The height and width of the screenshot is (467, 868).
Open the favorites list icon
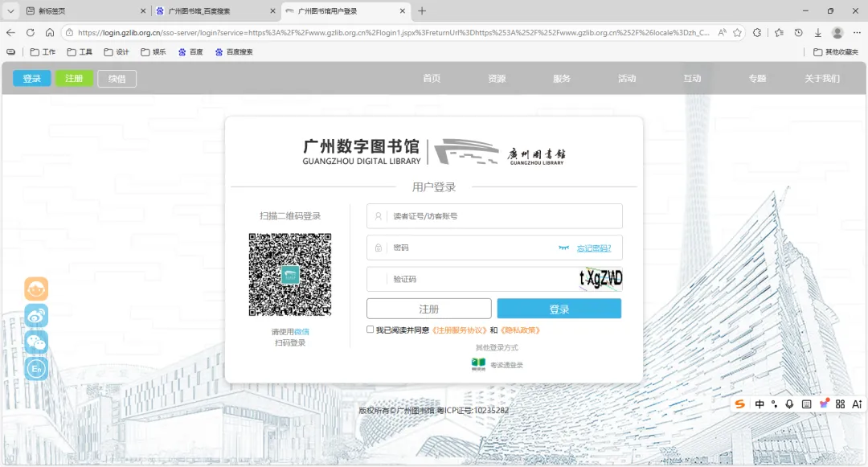tap(779, 33)
